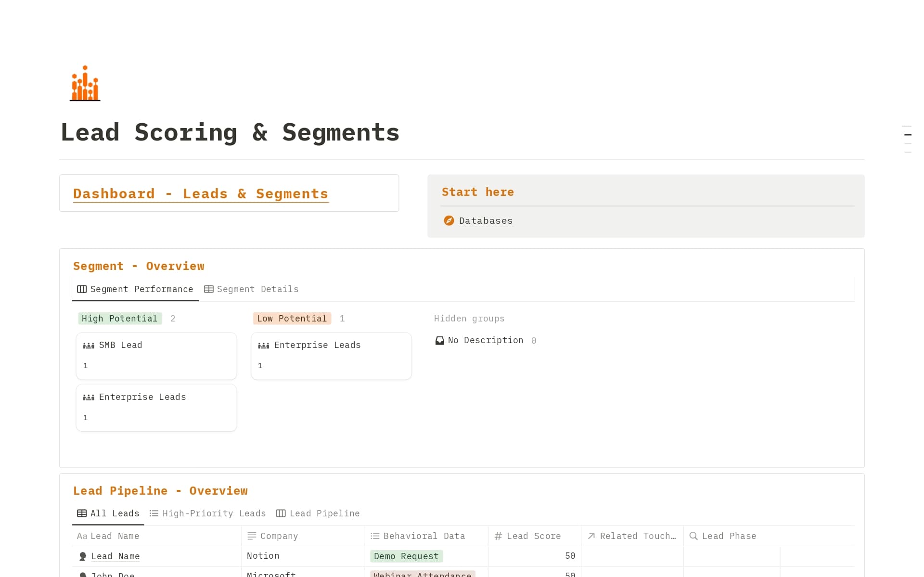Open the Lead Pipeline board tab

(x=318, y=513)
